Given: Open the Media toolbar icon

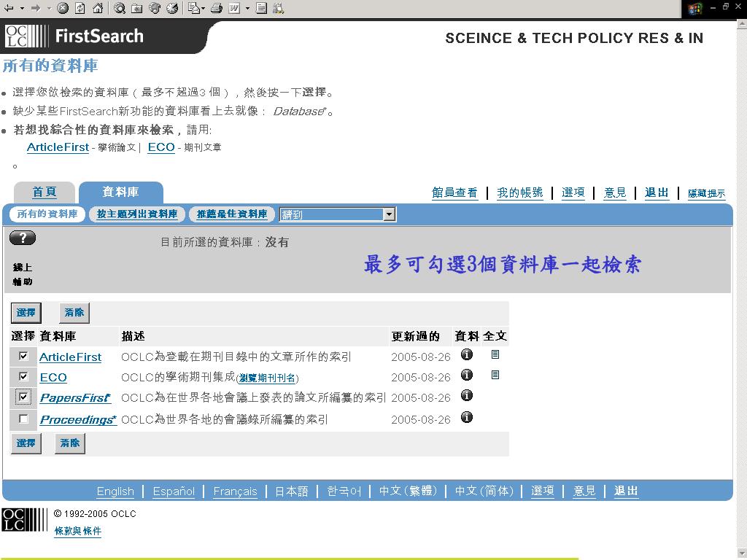Looking at the screenshot, I should pyautogui.click(x=155, y=8).
